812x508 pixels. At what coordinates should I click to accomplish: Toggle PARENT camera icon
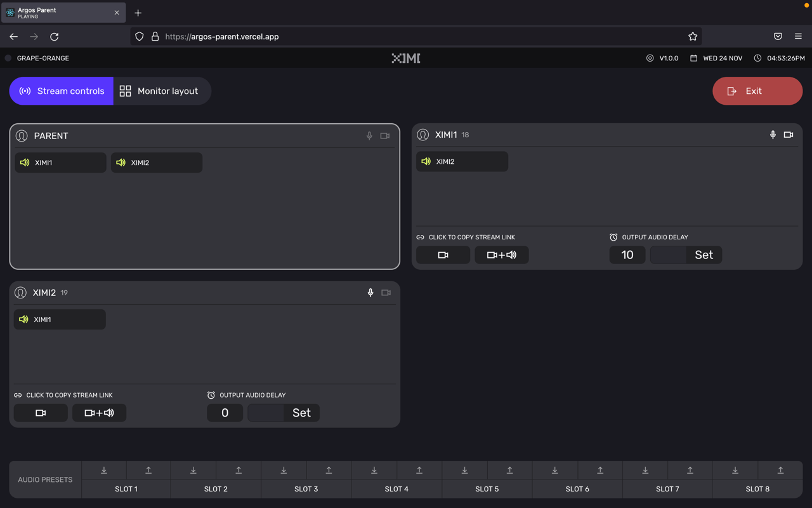pyautogui.click(x=385, y=136)
